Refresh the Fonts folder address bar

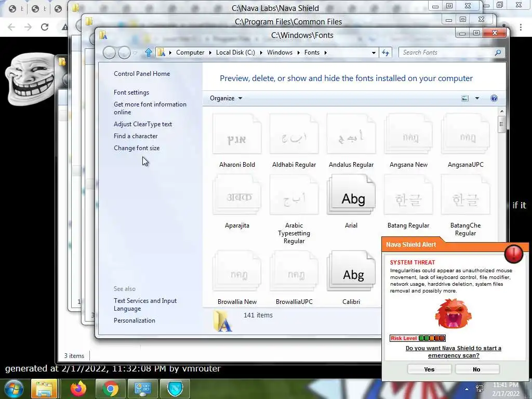pos(386,52)
